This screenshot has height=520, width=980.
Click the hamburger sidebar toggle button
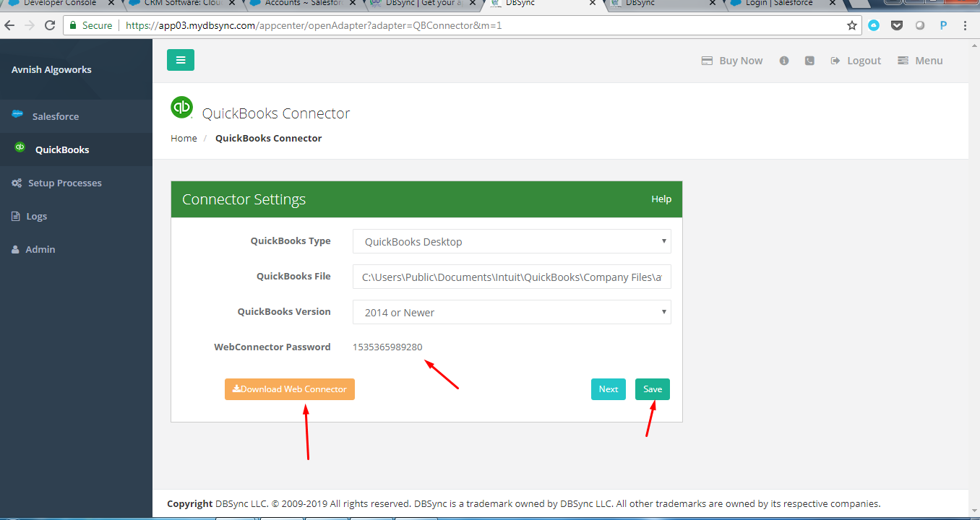tap(180, 60)
